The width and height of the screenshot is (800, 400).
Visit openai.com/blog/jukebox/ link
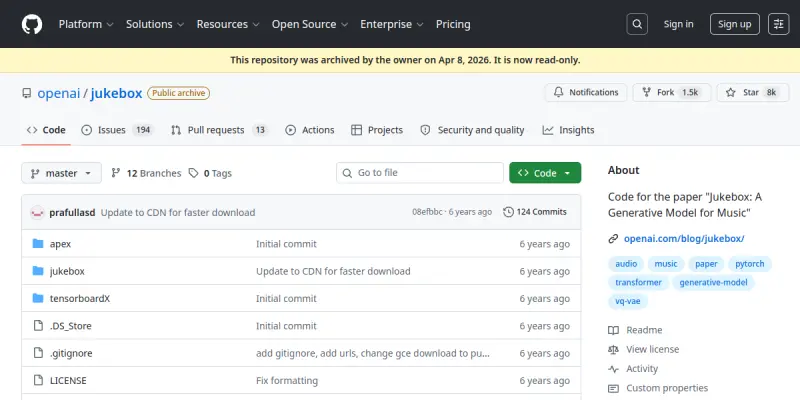pos(684,238)
